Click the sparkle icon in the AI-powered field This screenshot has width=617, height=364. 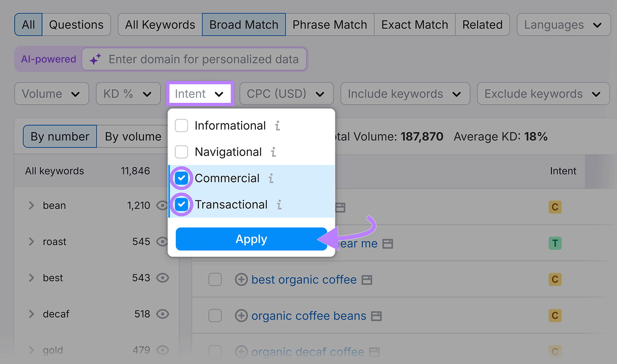coord(95,59)
